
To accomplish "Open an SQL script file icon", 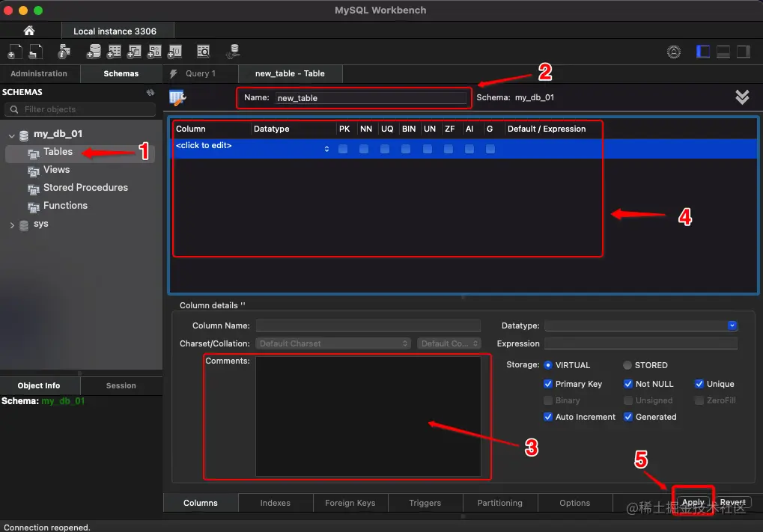I will [35, 52].
